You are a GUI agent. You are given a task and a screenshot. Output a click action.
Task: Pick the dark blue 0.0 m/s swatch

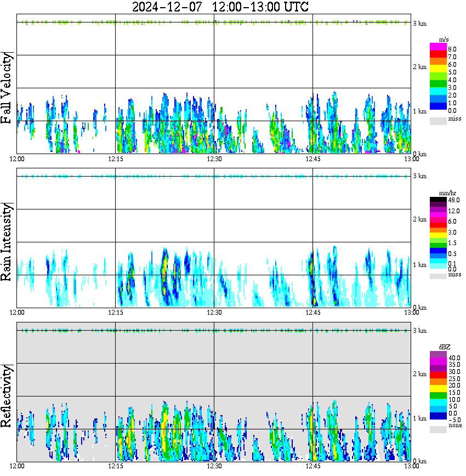coord(438,106)
